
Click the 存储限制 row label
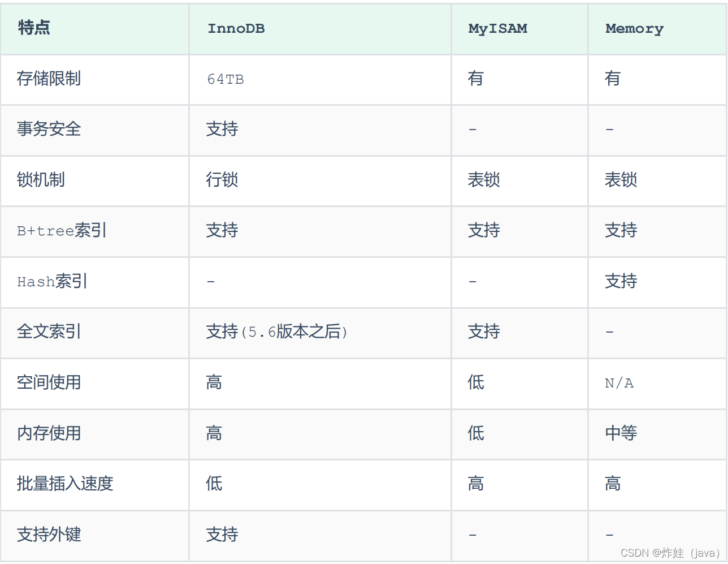click(49, 78)
